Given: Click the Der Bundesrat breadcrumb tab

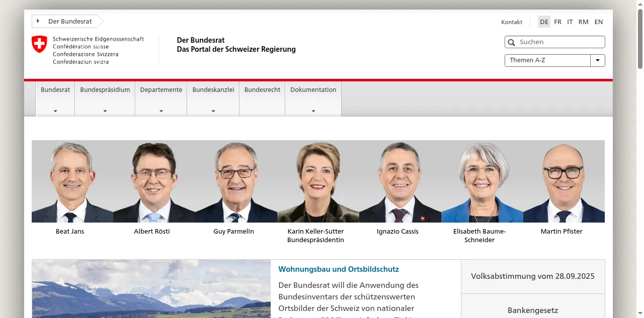Looking at the screenshot, I should [x=67, y=21].
